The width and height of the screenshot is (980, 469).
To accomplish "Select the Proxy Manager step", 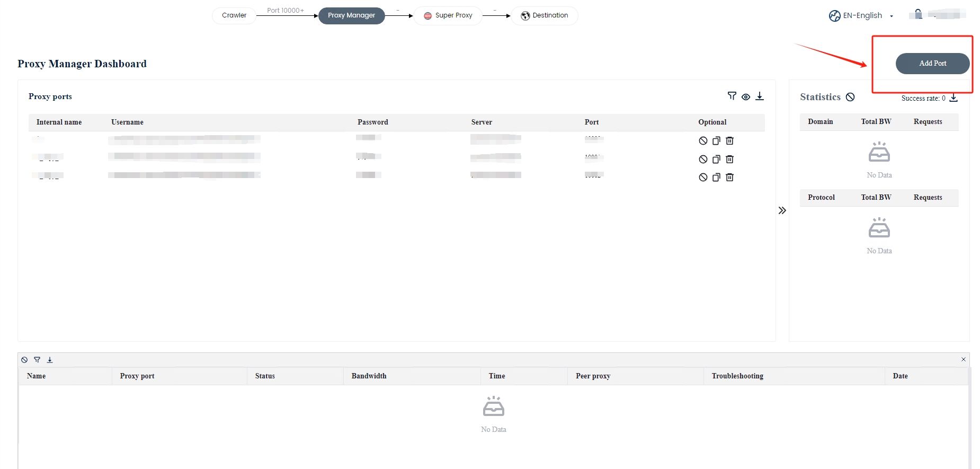I will (x=351, y=15).
